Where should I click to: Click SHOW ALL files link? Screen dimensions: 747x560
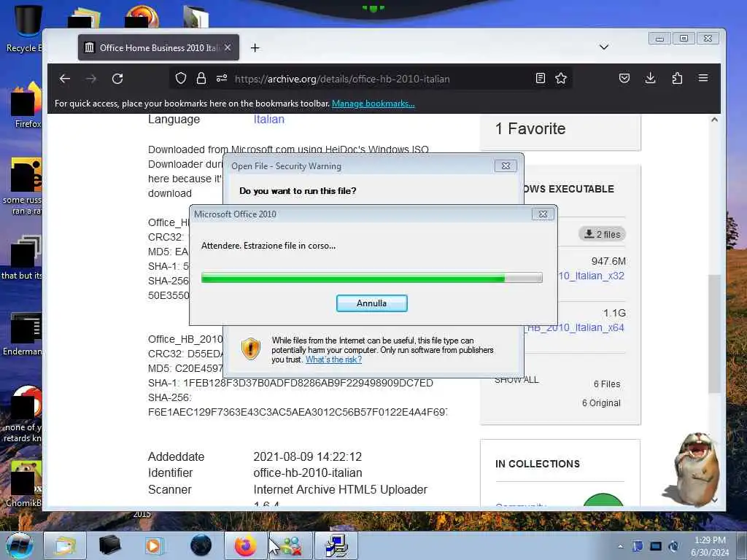(516, 380)
